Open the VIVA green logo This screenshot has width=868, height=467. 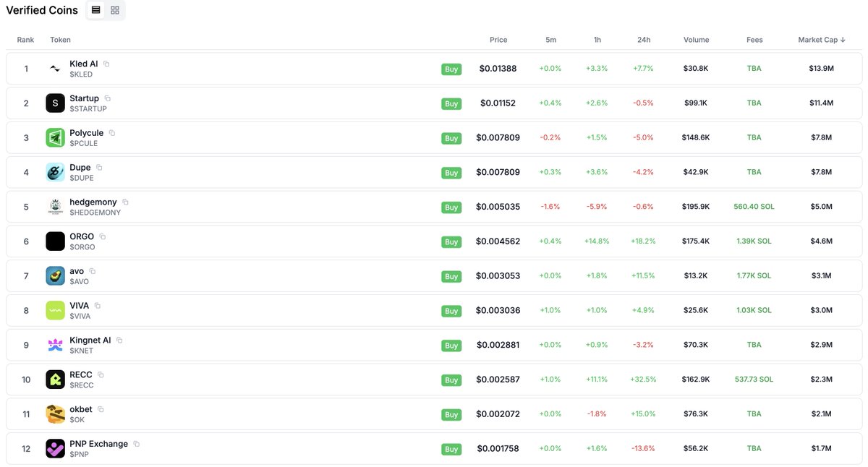tap(56, 311)
